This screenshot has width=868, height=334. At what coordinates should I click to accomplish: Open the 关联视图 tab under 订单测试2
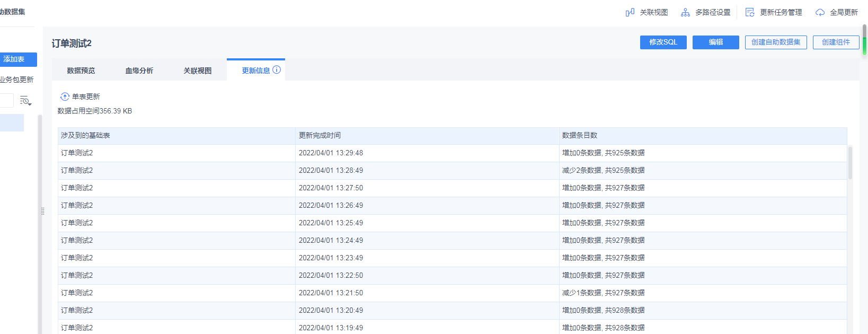tap(198, 71)
